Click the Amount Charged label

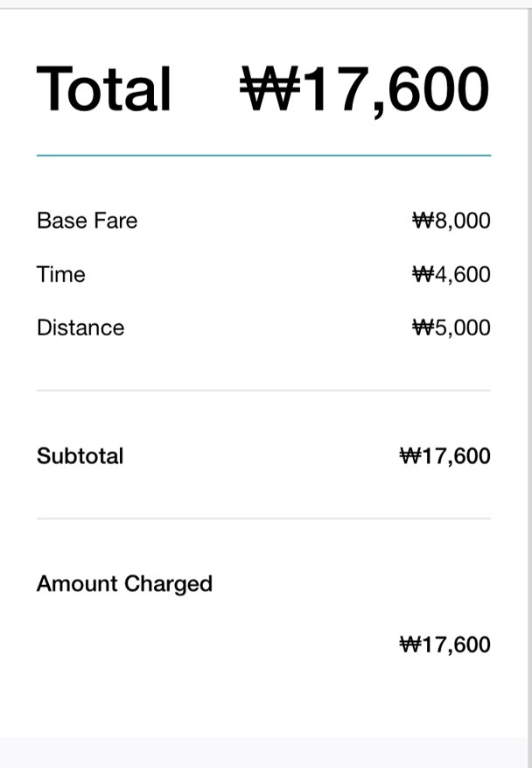(124, 584)
